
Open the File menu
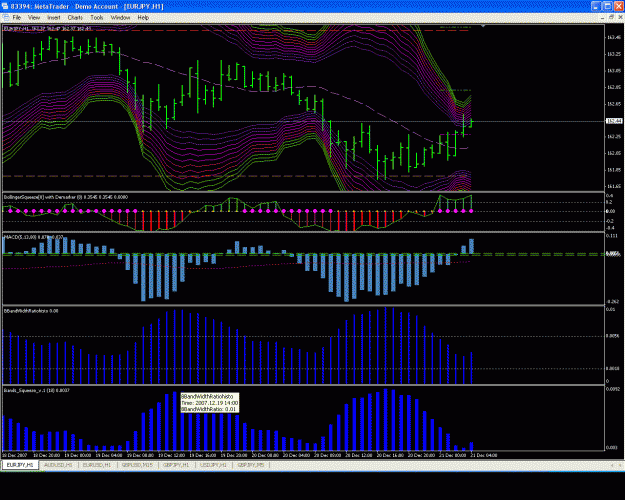coord(17,18)
